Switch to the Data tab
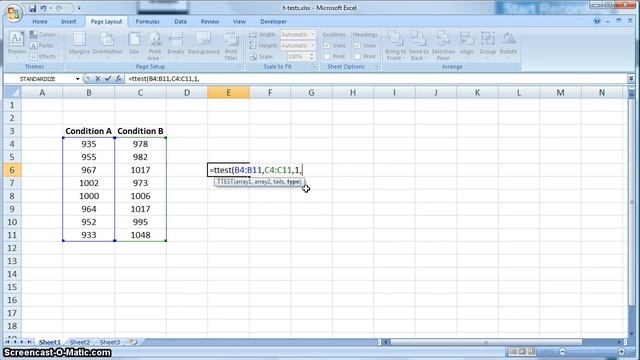Image resolution: width=640 pixels, height=360 pixels. (x=180, y=22)
